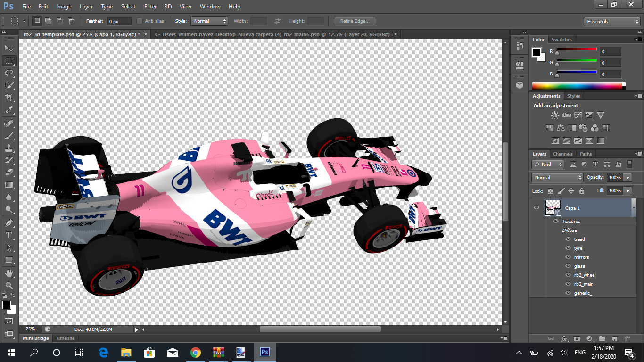Click the foreground color swatch in Color panel

[x=537, y=52]
